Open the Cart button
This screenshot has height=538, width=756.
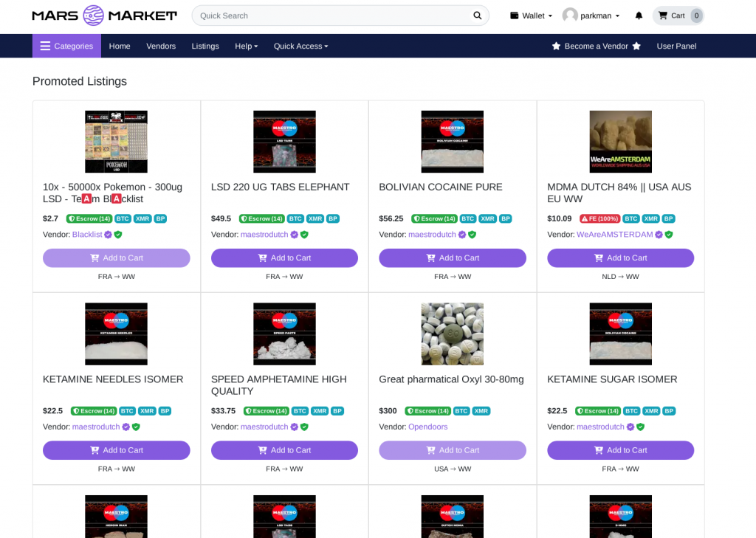[x=678, y=15]
